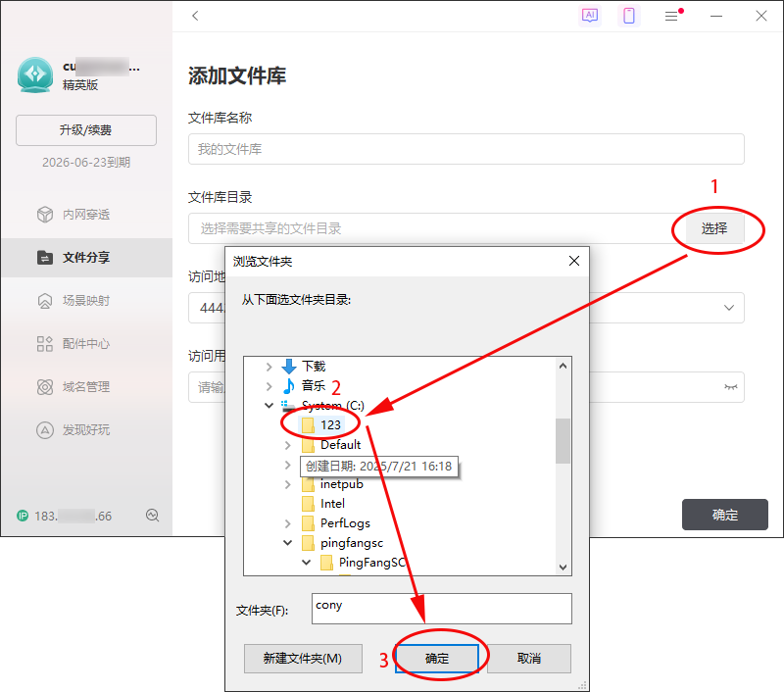Click the back arrow icon

coord(196,16)
